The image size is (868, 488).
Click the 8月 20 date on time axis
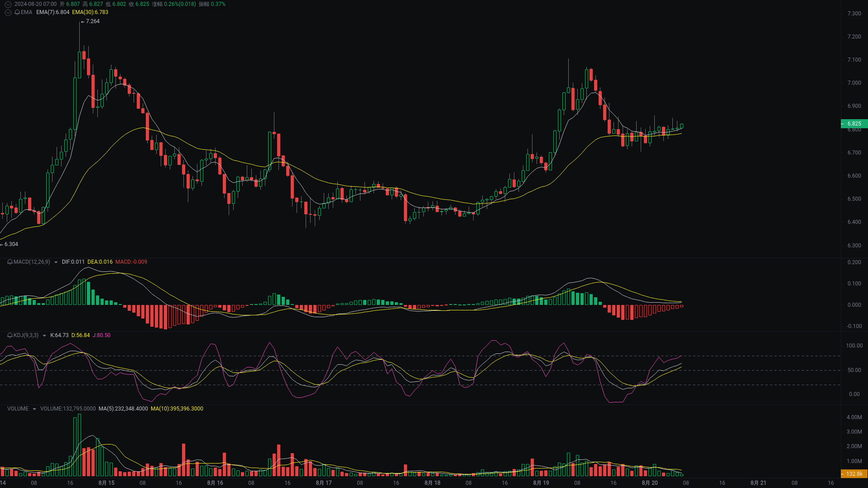(650, 483)
